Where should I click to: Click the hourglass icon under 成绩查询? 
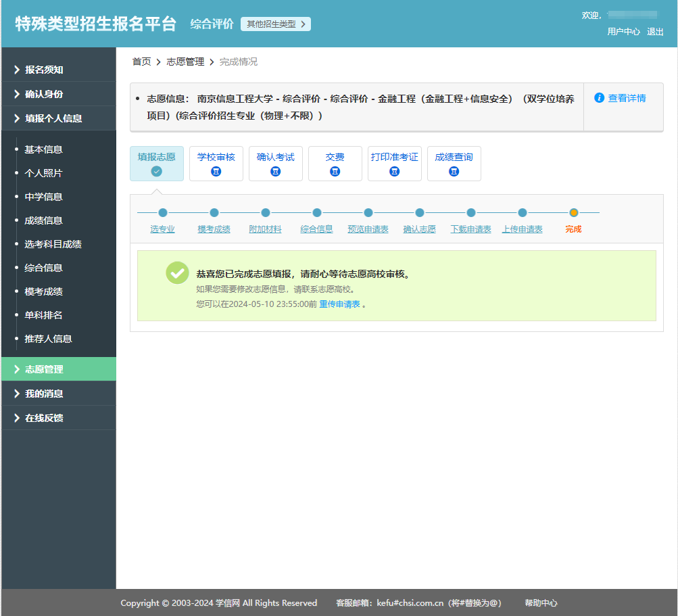454,171
